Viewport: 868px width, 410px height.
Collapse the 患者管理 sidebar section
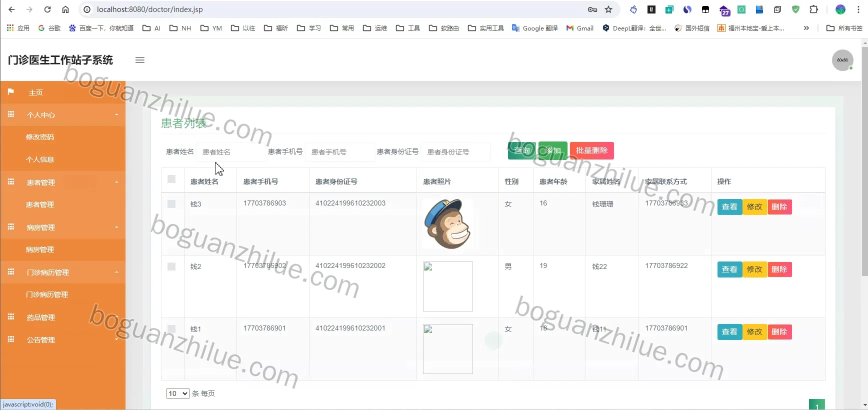coord(63,182)
